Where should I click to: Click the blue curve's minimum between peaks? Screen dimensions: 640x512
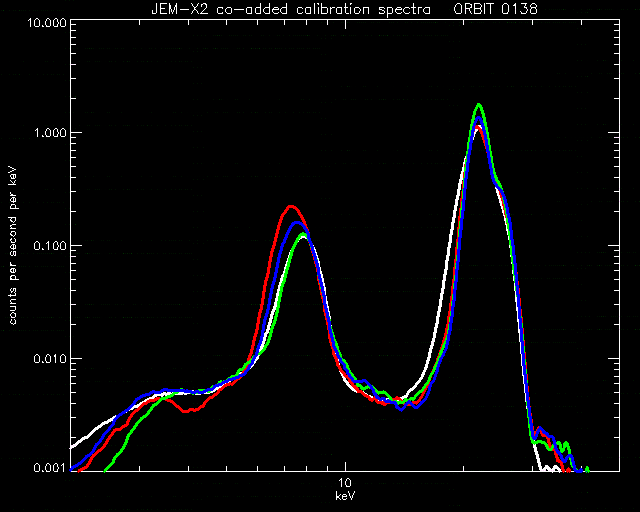402,408
